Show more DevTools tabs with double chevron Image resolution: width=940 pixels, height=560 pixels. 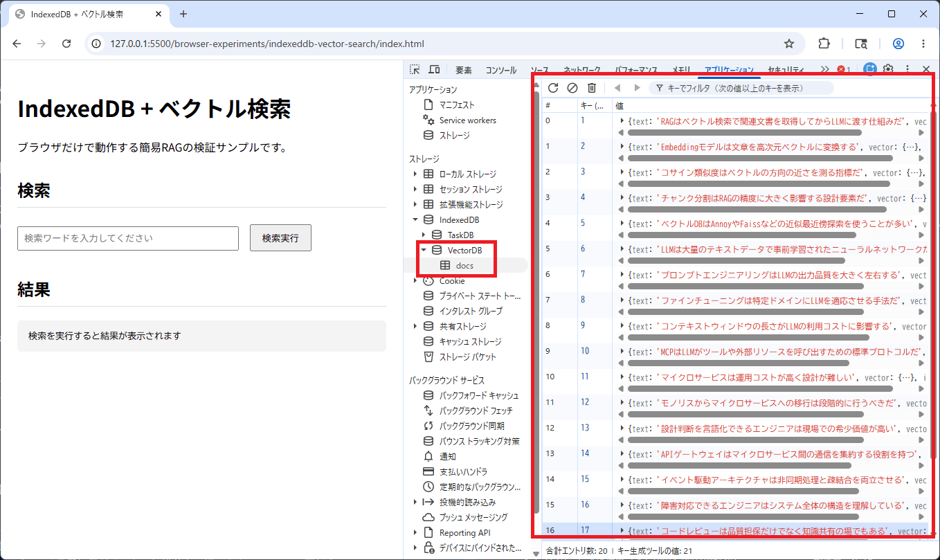click(824, 69)
